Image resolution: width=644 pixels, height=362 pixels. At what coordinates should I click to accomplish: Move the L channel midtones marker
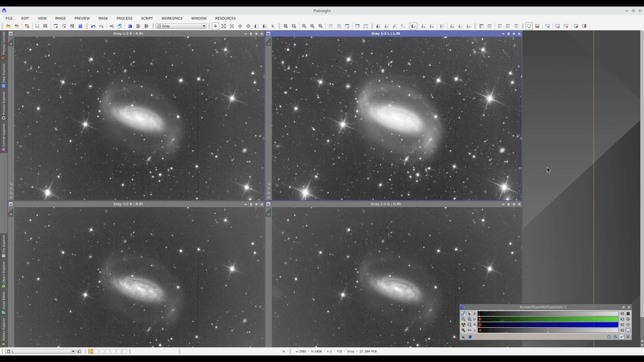click(x=548, y=330)
